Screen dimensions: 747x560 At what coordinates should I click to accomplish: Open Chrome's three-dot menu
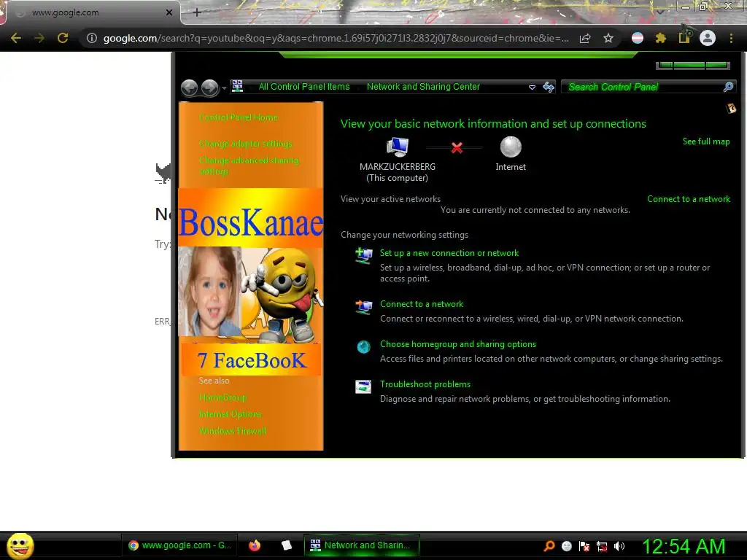tap(731, 38)
